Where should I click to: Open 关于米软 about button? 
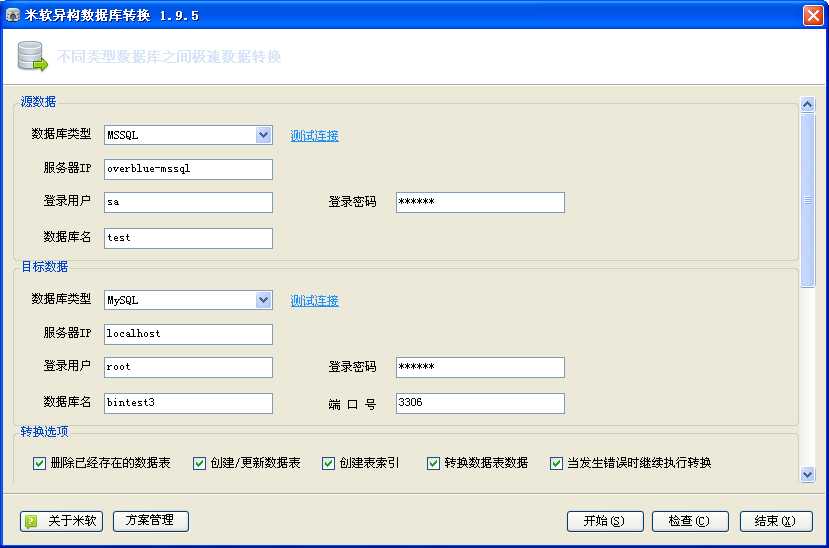[x=61, y=521]
